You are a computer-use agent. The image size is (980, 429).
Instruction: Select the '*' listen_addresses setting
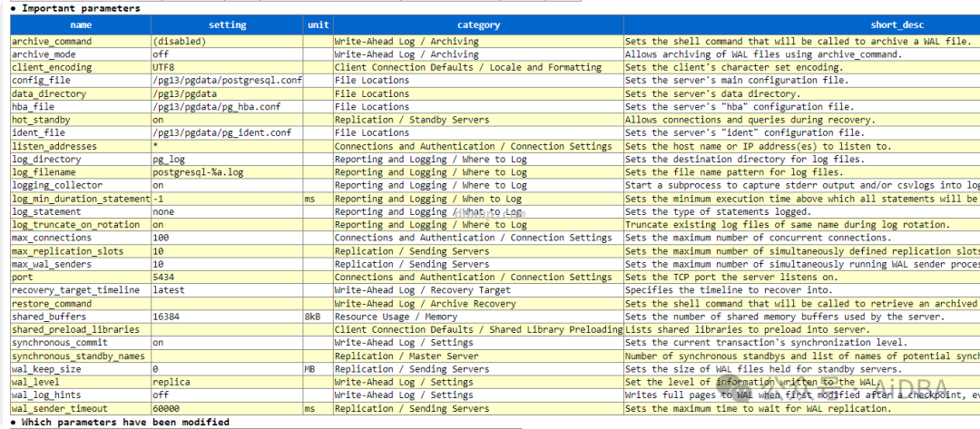pyautogui.click(x=155, y=146)
